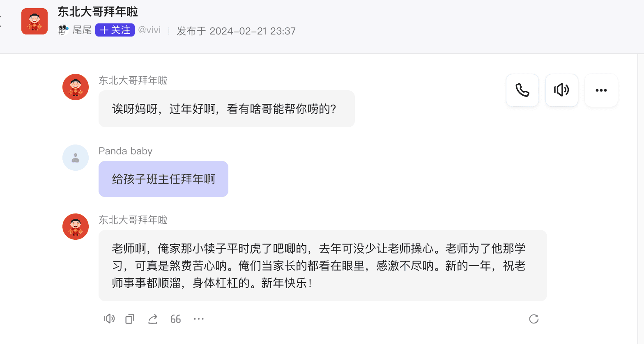Share the last bot reply
644x344 pixels.
(153, 319)
